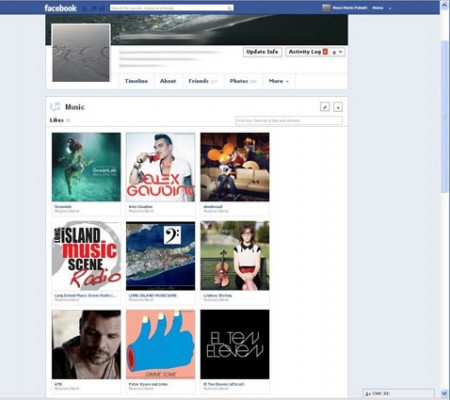The image size is (450, 400).
Task: Click the Facebook logo
Action: (60, 8)
